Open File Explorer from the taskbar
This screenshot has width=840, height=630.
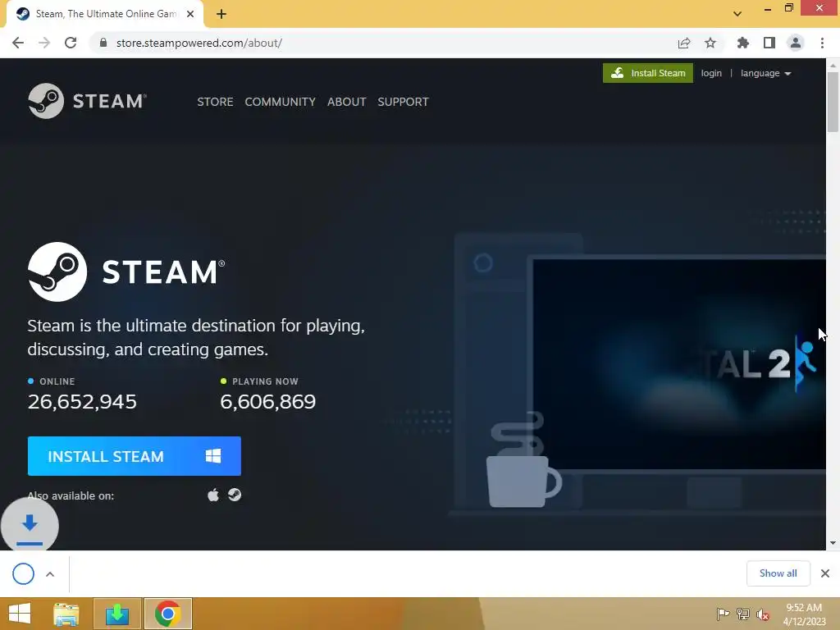pos(66,614)
